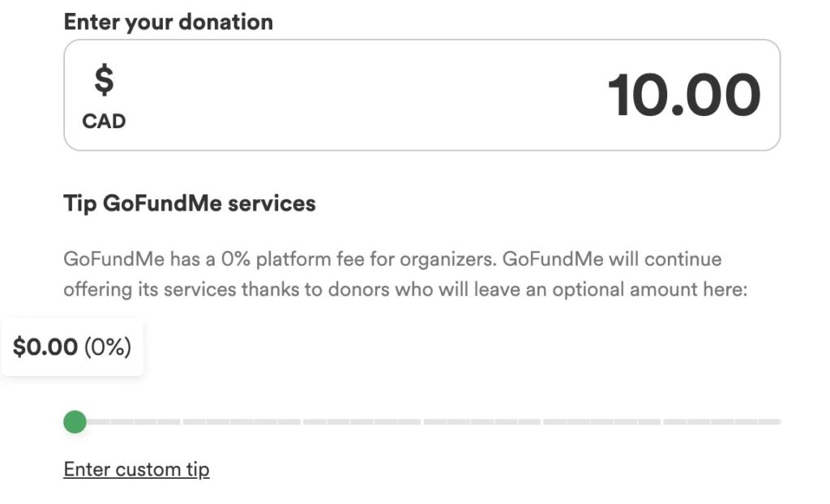The image size is (830, 504).
Task: Click the platform fee description paragraph
Action: [x=404, y=275]
